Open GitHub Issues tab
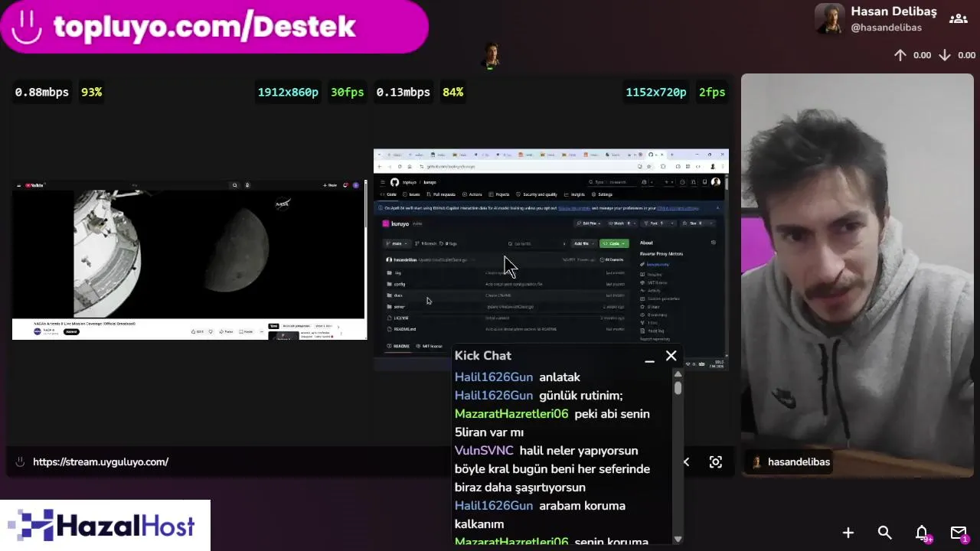Viewport: 980px width, 551px height. [x=412, y=194]
